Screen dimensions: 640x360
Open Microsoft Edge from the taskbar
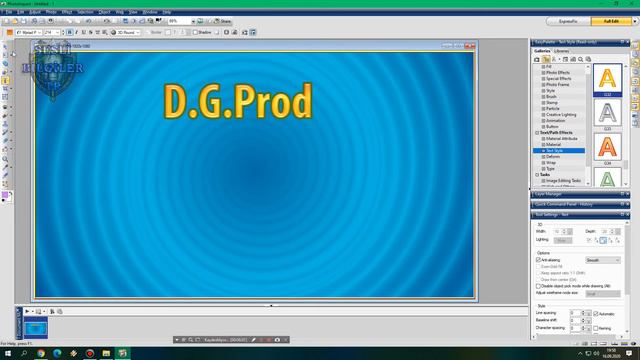tap(57, 353)
